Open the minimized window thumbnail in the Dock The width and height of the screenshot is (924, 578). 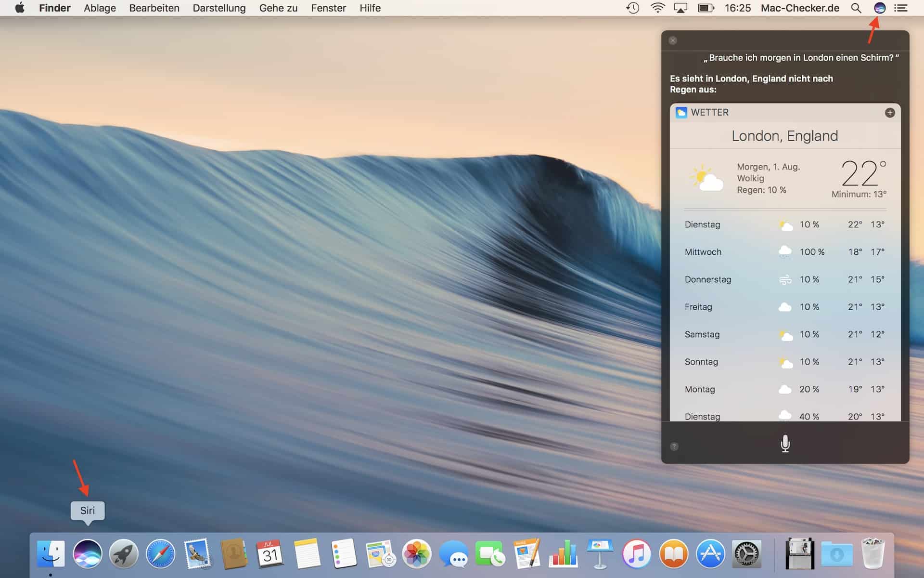[800, 553]
